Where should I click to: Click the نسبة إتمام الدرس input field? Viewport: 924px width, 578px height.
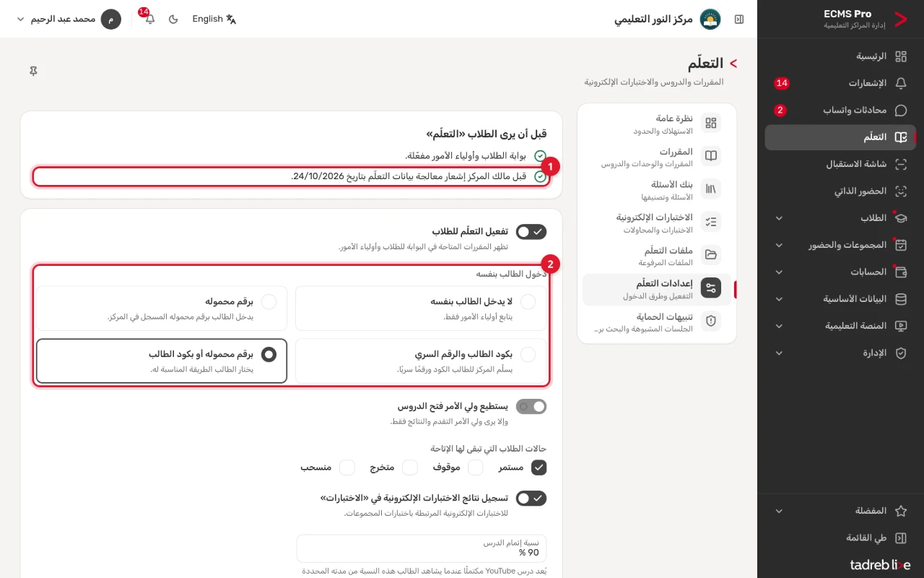click(422, 548)
